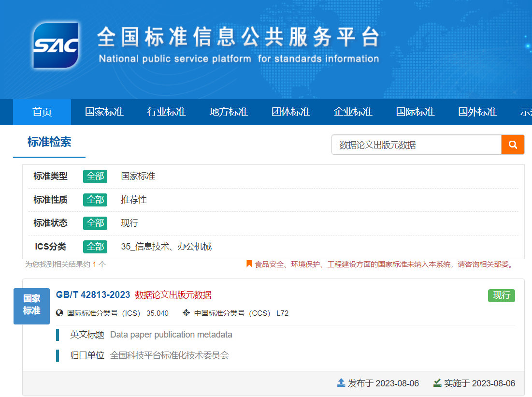
Task: Open the 首页 navigation tab
Action: point(42,112)
